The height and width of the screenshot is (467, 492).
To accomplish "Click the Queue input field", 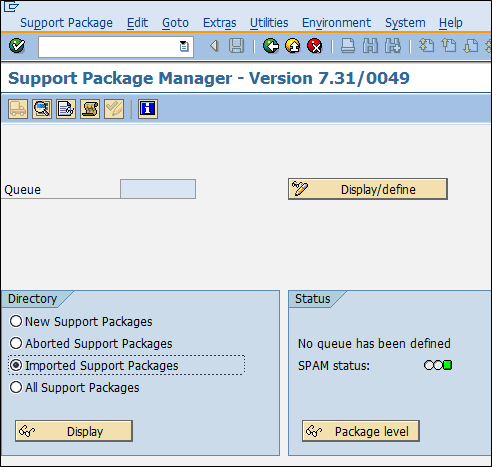I will [x=158, y=189].
